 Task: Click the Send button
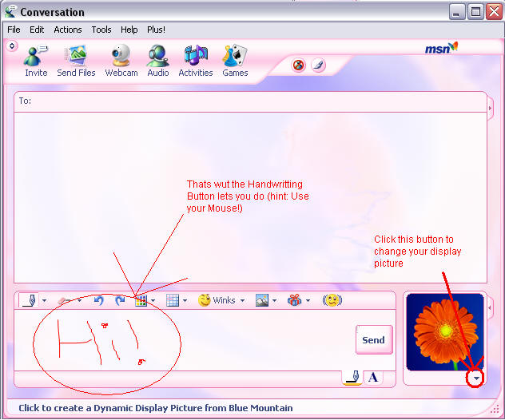(x=374, y=340)
